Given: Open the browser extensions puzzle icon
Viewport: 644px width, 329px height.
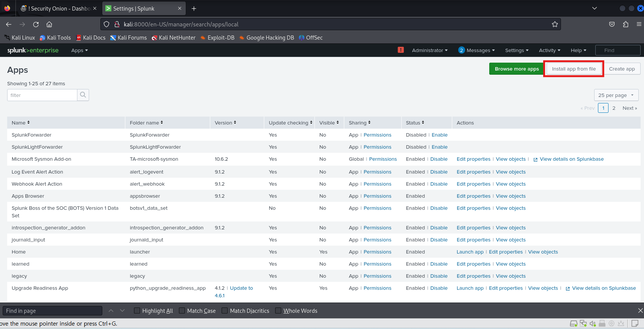Looking at the screenshot, I should pos(626,24).
